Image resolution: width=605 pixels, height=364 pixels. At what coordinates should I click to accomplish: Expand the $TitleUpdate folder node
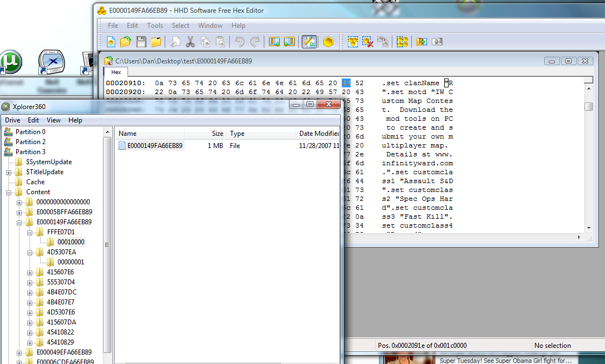coord(9,172)
